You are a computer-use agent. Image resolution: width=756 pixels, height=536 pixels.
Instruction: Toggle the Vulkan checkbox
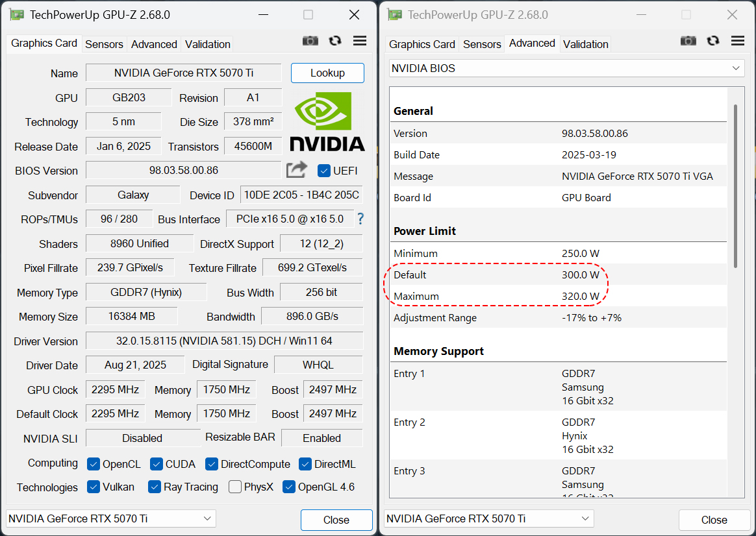[94, 487]
